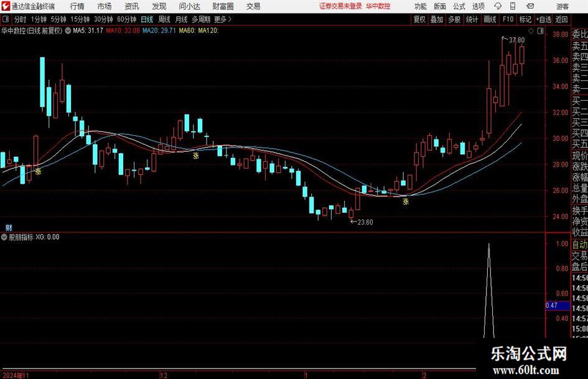Click the 12 month marker on the timeline
This screenshot has height=379, width=588.
[x=164, y=375]
